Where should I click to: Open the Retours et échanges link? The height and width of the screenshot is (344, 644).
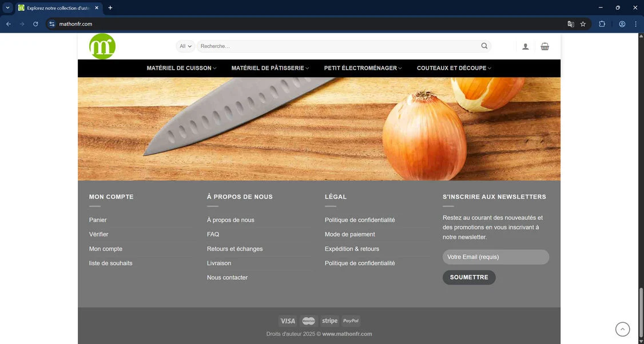tap(235, 249)
